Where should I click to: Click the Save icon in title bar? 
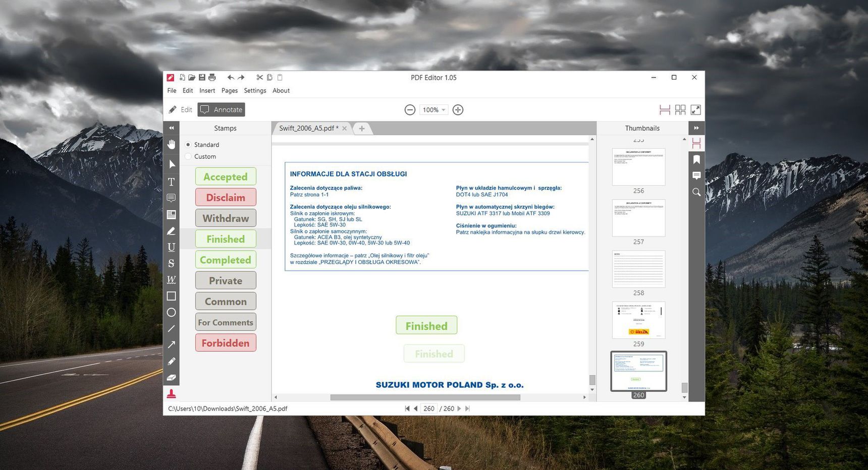click(x=202, y=77)
